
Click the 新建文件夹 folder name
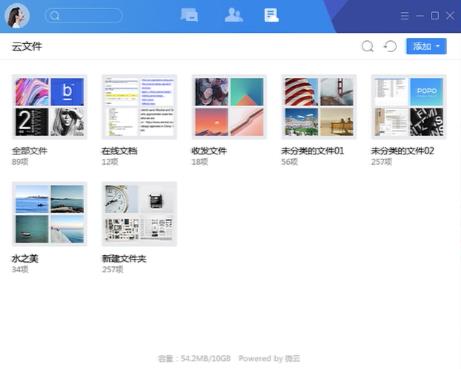click(124, 258)
